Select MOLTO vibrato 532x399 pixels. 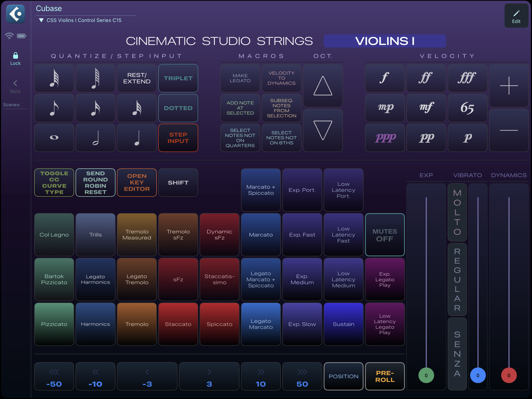pos(457,212)
